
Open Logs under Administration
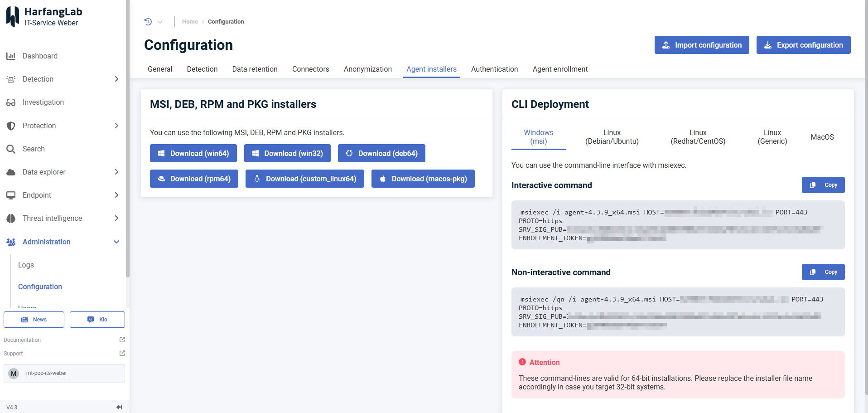coord(26,265)
